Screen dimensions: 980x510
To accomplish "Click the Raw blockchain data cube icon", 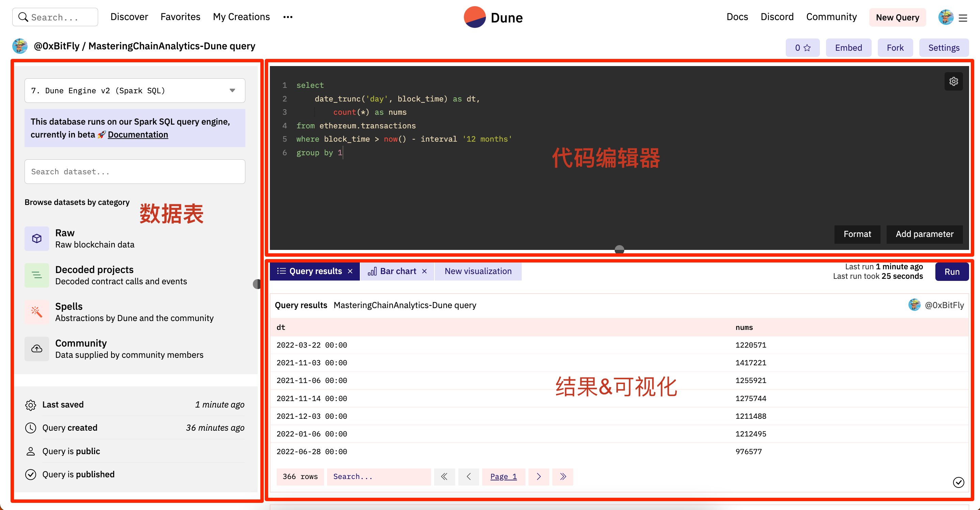I will 37,238.
